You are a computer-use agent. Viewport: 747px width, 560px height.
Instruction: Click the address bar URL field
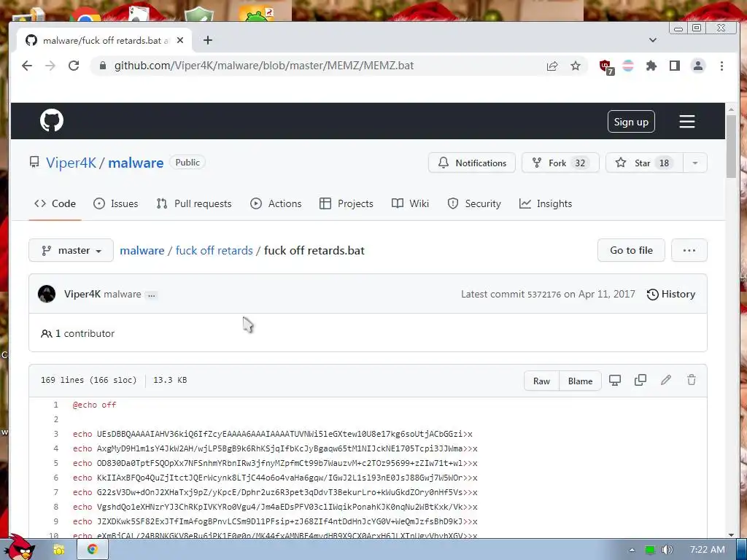click(314, 66)
